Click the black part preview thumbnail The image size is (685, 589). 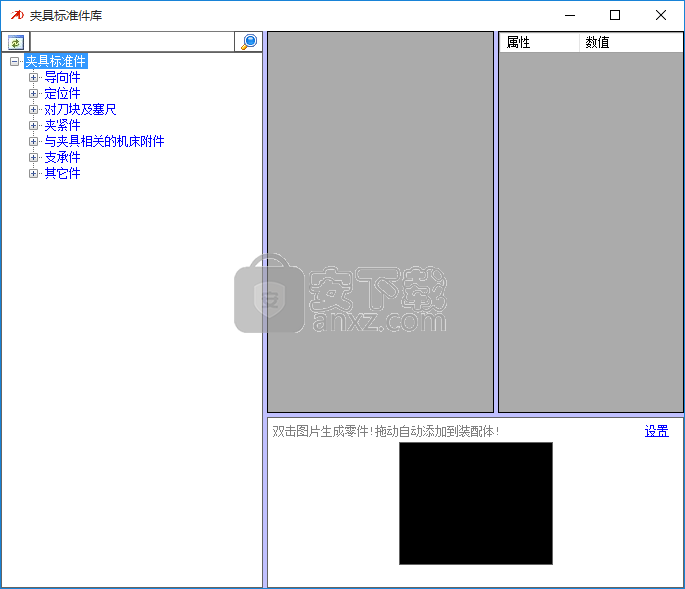pos(476,503)
